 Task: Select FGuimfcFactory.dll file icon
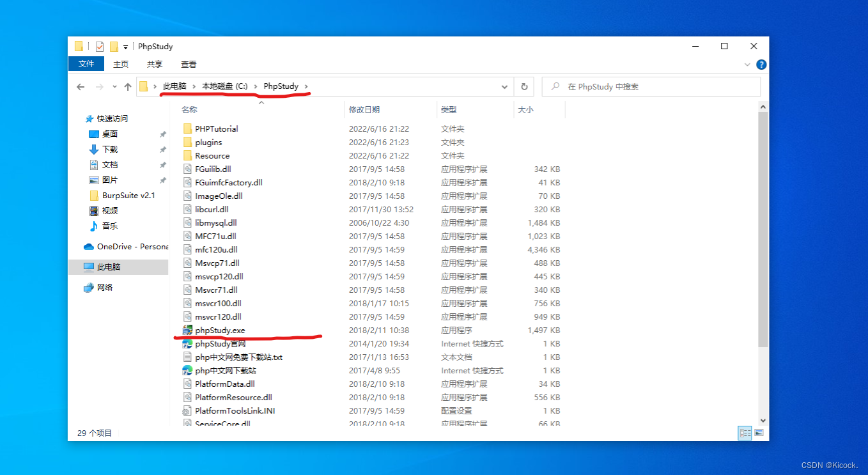coord(187,182)
